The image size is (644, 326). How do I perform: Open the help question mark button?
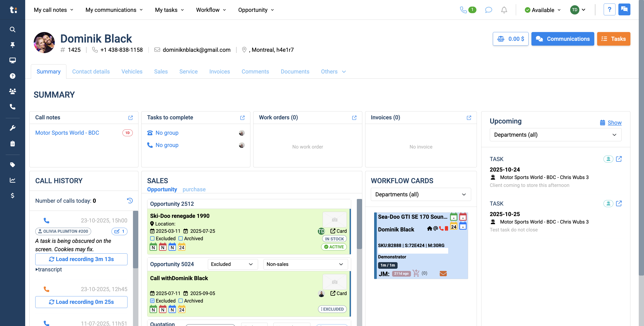pos(609,10)
